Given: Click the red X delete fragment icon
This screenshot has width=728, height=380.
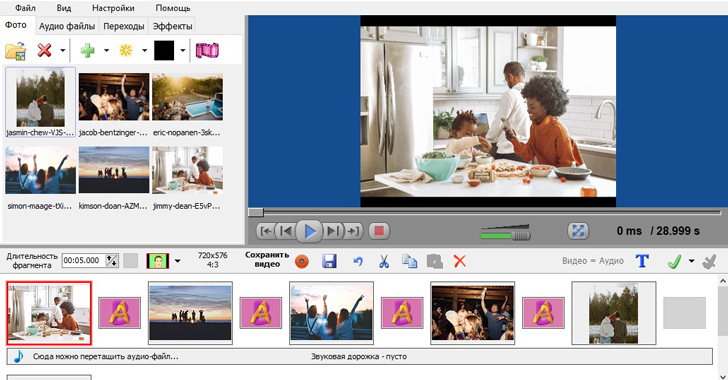Looking at the screenshot, I should [460, 261].
